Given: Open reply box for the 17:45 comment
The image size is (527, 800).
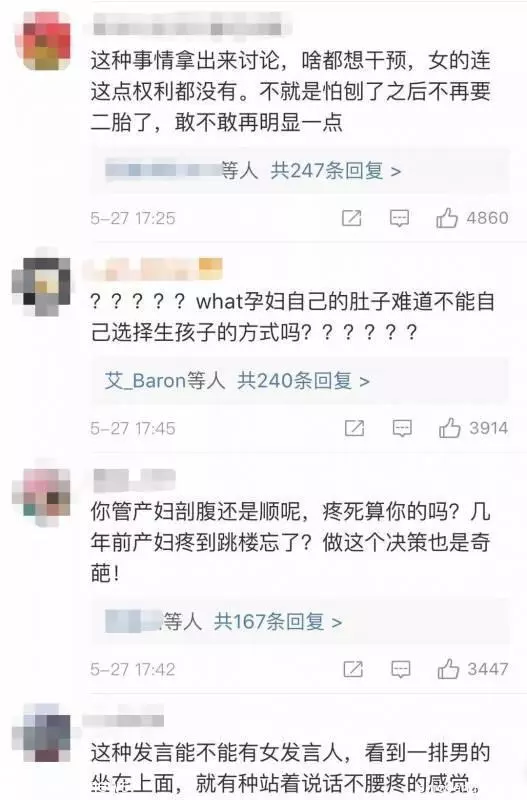Looking at the screenshot, I should pos(402,428).
